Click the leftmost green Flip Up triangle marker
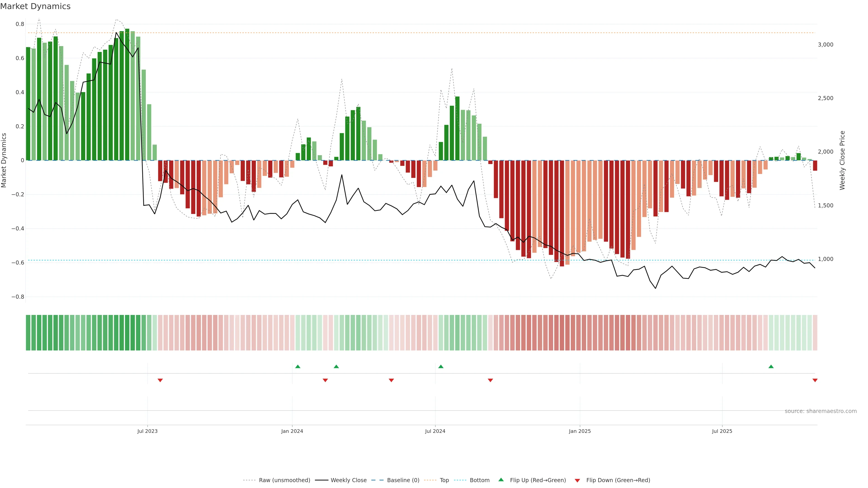868x488 pixels. pyautogui.click(x=297, y=366)
